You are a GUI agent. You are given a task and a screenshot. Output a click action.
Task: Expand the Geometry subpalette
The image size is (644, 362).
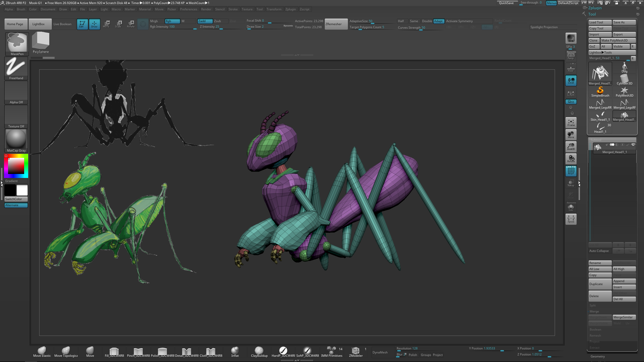598,356
